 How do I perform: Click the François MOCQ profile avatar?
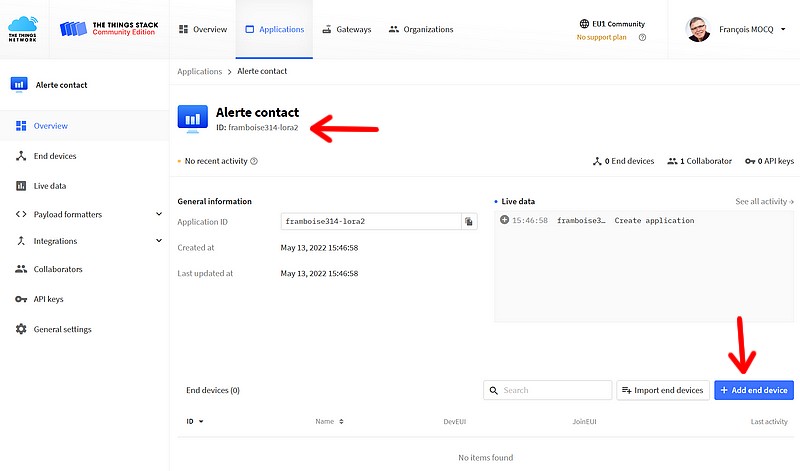tap(698, 29)
